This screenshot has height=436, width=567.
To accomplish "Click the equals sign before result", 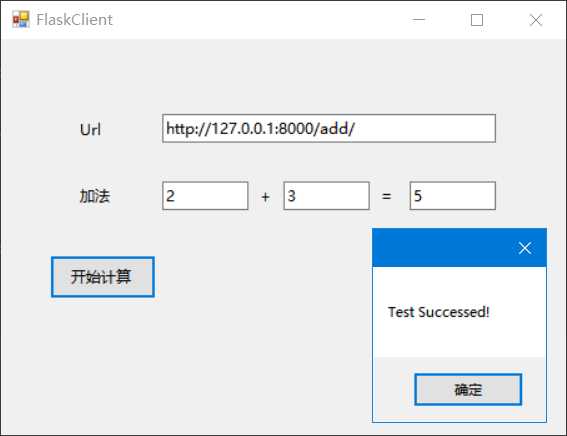I will click(x=387, y=196).
